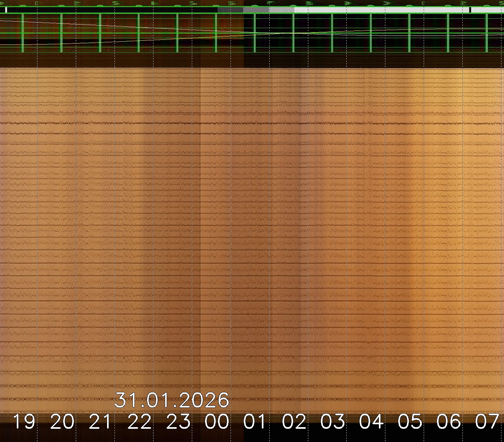Select the 02 hour marker
Screen dimensions: 504x442
[294, 422]
